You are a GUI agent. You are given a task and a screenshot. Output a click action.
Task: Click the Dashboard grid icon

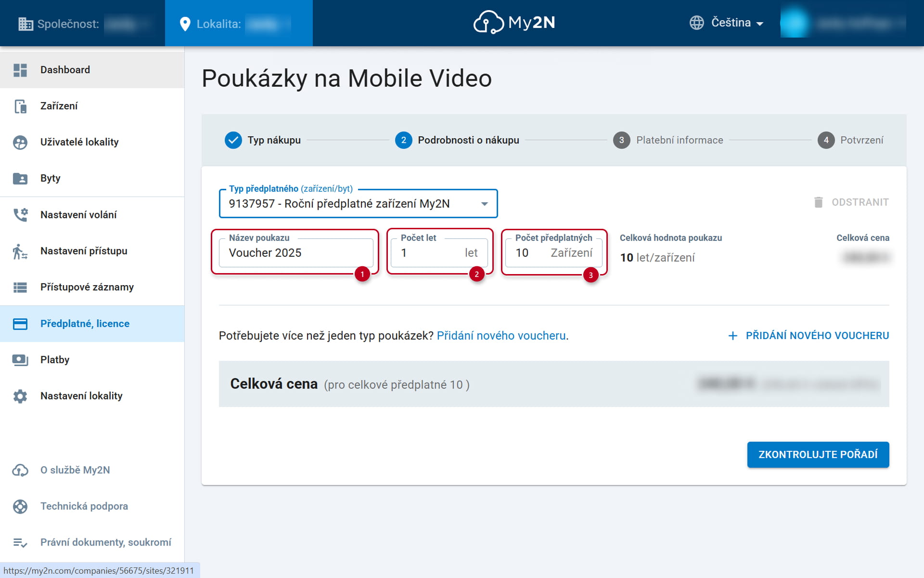click(20, 70)
